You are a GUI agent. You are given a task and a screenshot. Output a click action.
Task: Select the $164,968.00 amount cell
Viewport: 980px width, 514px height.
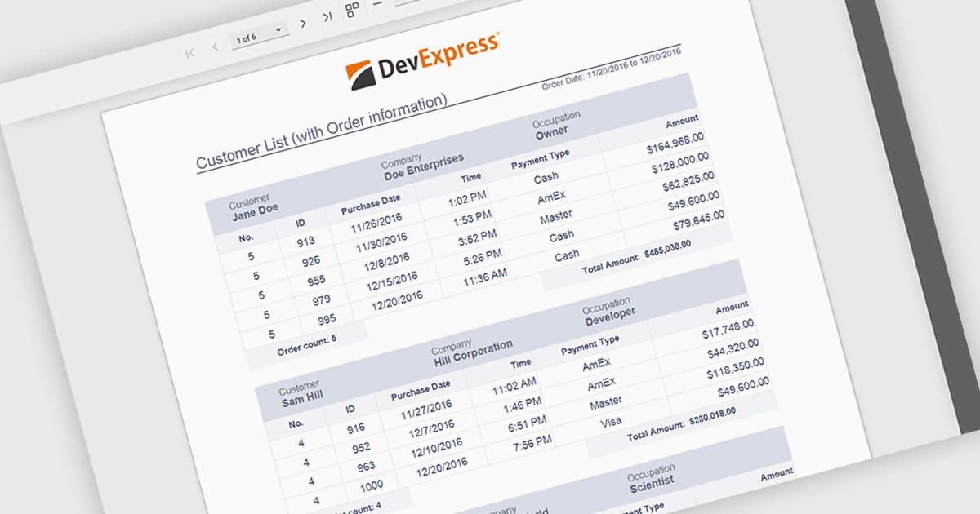tap(675, 144)
